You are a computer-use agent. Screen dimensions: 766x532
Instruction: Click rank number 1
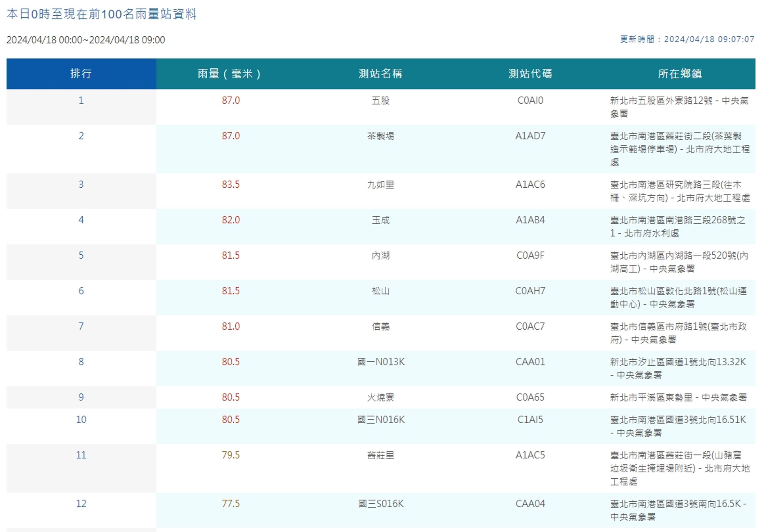[x=81, y=100]
